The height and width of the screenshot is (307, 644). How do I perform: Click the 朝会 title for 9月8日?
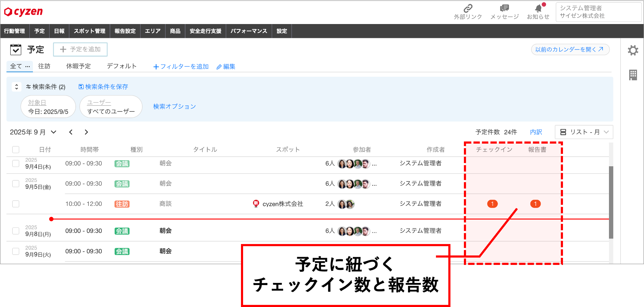click(166, 231)
